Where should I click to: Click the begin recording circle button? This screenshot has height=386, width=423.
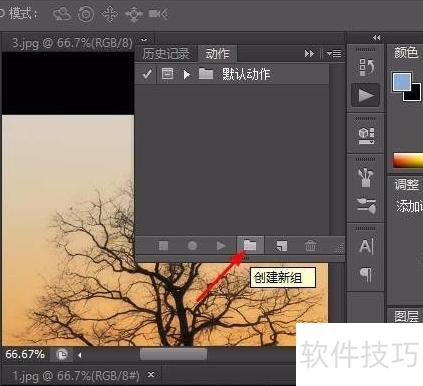(192, 246)
